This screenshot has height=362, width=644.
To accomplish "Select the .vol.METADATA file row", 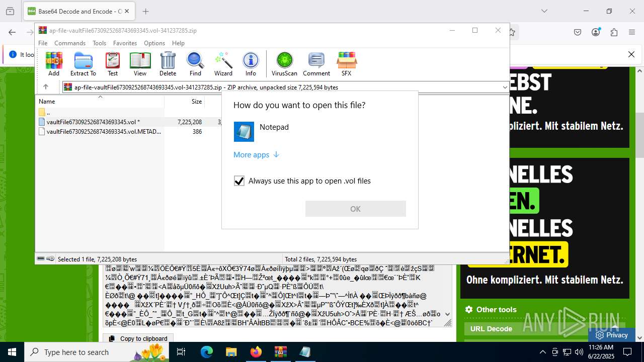I will 104,132.
